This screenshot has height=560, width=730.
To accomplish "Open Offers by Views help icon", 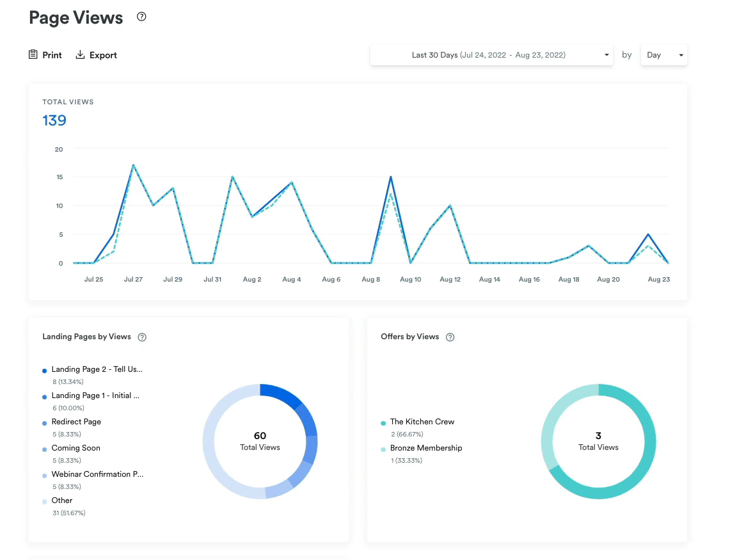I will tap(450, 337).
